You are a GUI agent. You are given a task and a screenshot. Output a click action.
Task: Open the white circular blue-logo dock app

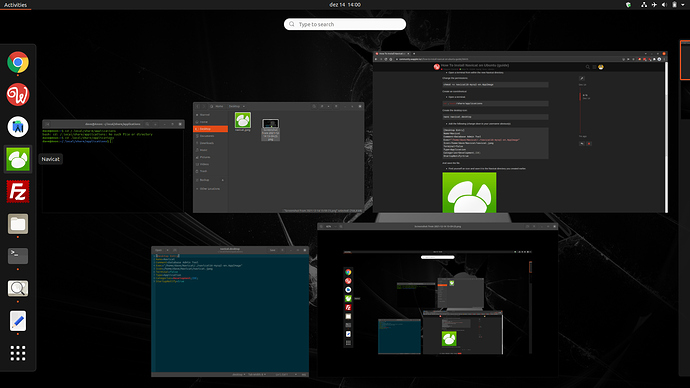(x=18, y=127)
